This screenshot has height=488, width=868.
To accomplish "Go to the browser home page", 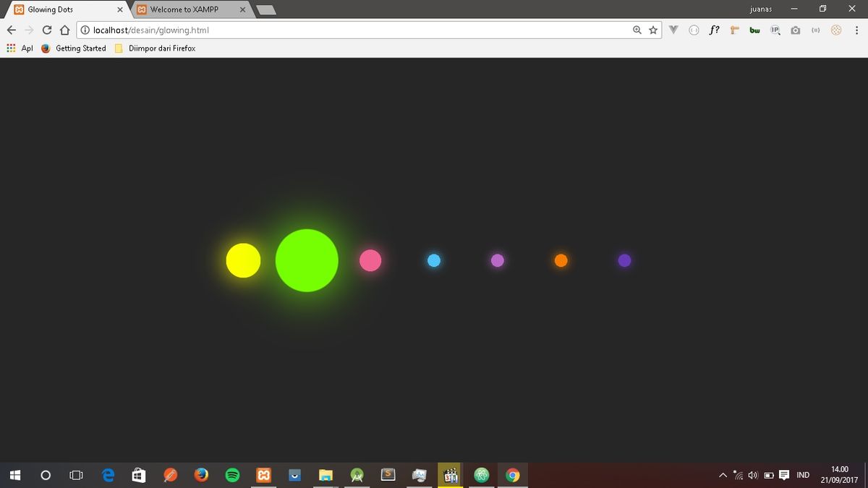I will pos(64,30).
